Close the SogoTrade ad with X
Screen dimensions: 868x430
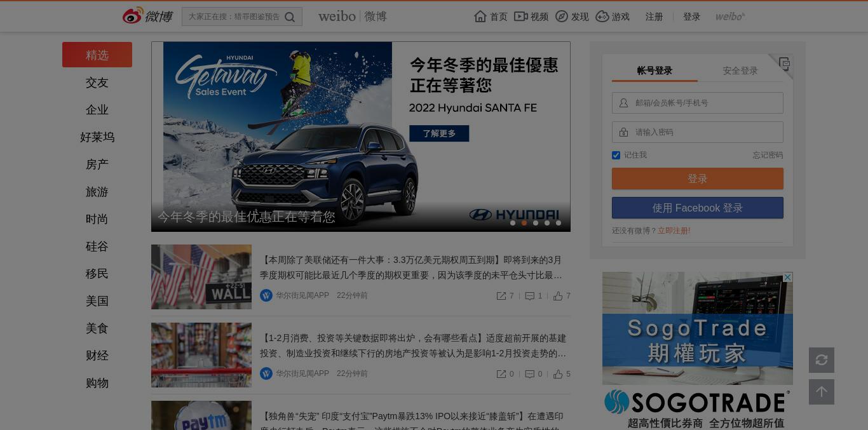[788, 277]
